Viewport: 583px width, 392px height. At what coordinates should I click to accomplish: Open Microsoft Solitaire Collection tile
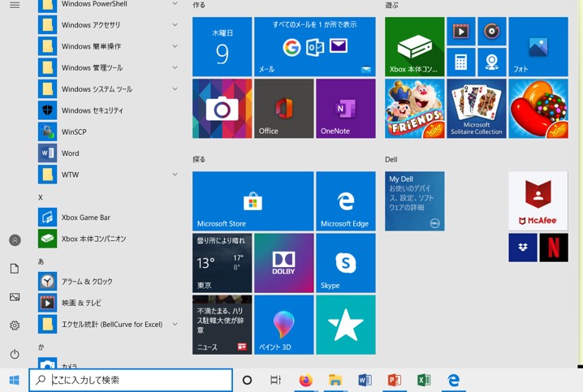click(477, 109)
